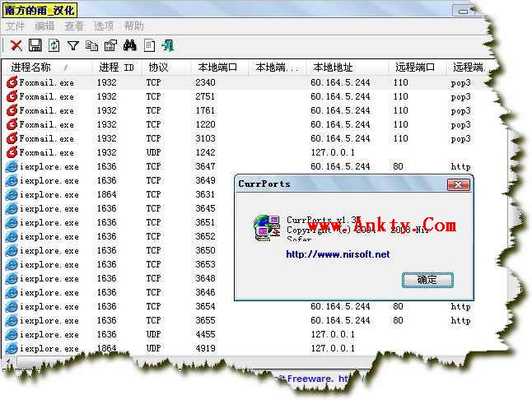
Task: Click the red X close connections icon
Action: 16,45
